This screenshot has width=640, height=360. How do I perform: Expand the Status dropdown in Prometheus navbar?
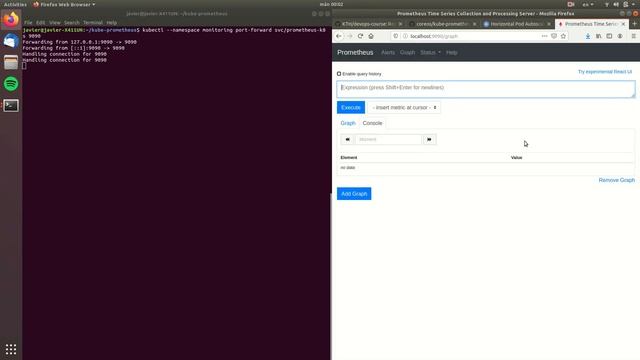[x=430, y=52]
